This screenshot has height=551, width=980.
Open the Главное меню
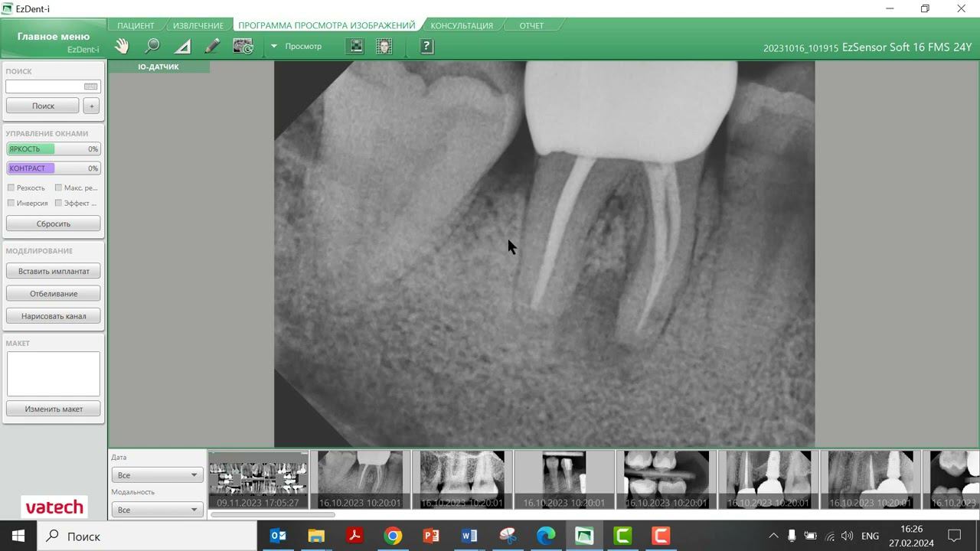[54, 37]
